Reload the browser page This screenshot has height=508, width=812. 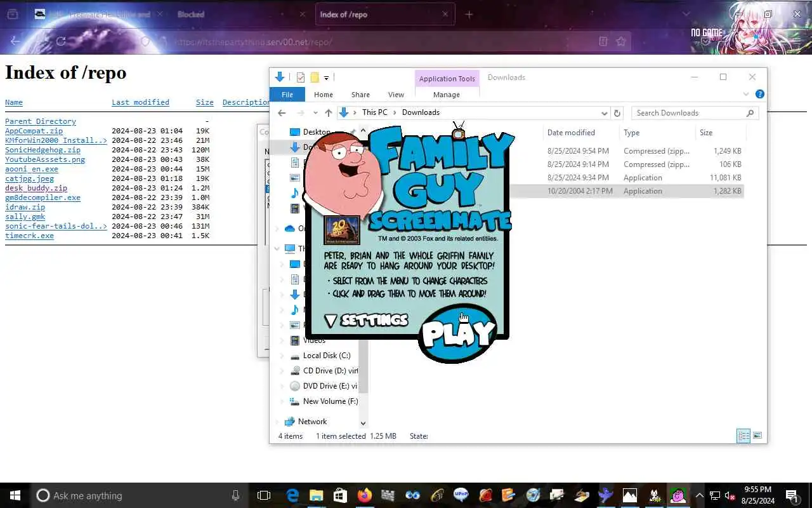coord(61,41)
